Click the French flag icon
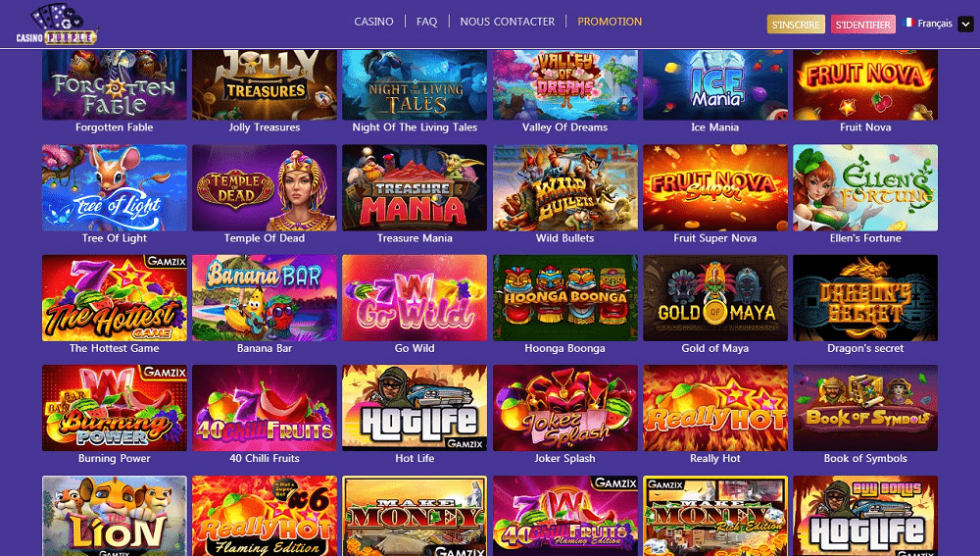Screen dimensions: 980x556 [x=908, y=23]
